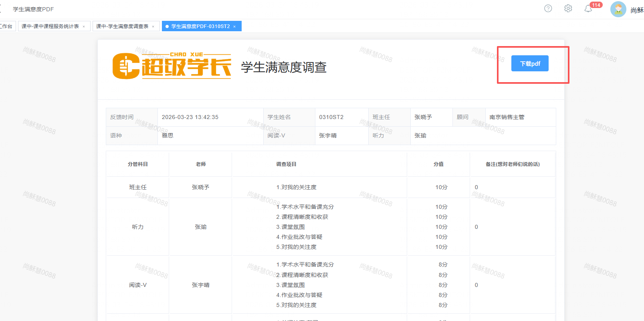
Task: Click the 下载pdf button
Action: pos(530,64)
